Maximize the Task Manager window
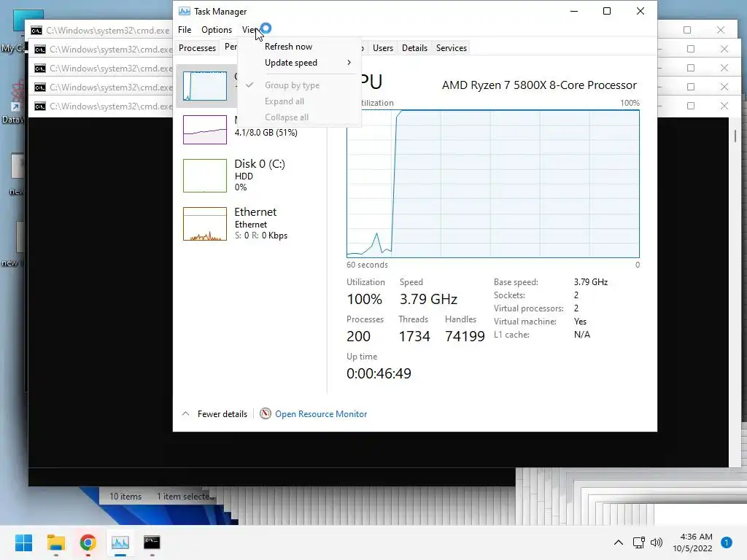This screenshot has height=560, width=747. (x=607, y=11)
